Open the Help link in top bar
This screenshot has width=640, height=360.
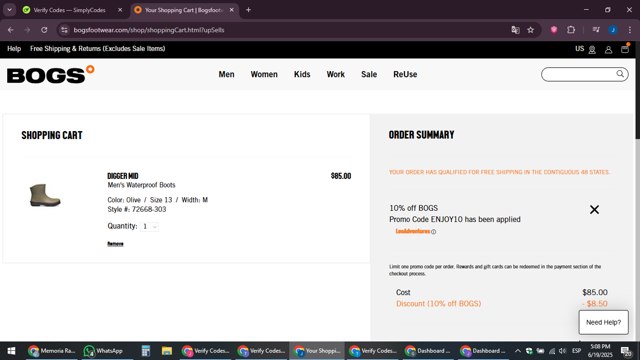coord(14,49)
